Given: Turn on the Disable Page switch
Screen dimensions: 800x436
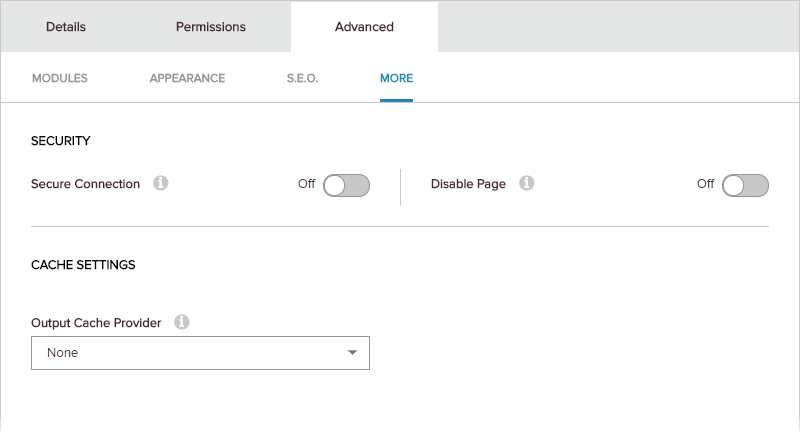Looking at the screenshot, I should 745,185.
